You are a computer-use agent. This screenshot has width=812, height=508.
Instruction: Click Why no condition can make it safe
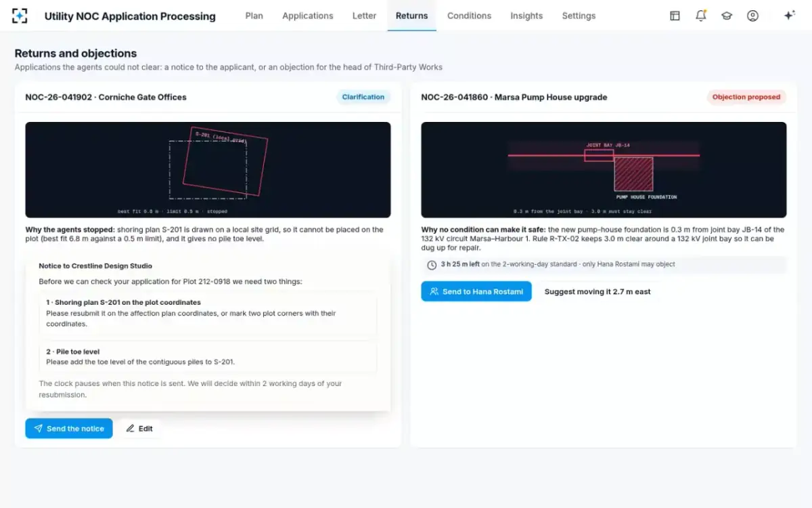pyautogui.click(x=483, y=230)
